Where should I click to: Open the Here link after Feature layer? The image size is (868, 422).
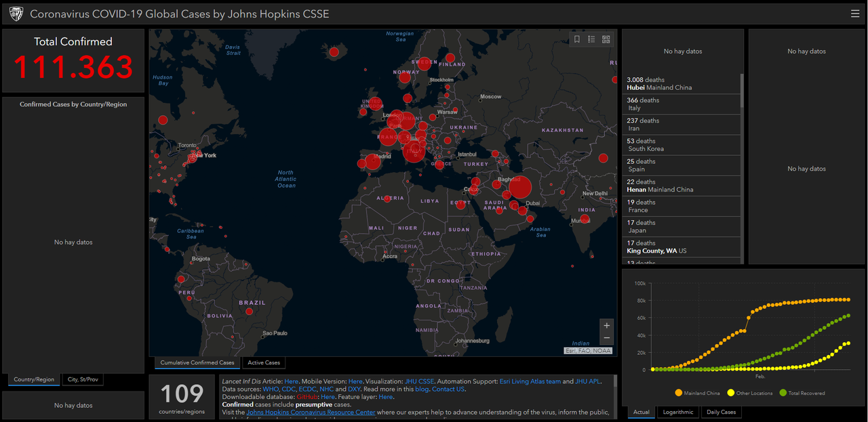click(x=386, y=397)
